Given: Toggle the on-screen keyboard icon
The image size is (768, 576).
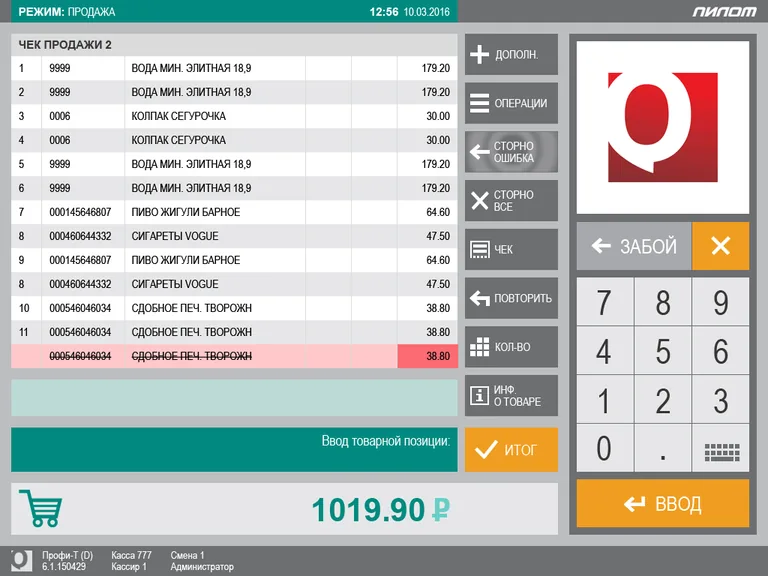Looking at the screenshot, I should [x=721, y=450].
